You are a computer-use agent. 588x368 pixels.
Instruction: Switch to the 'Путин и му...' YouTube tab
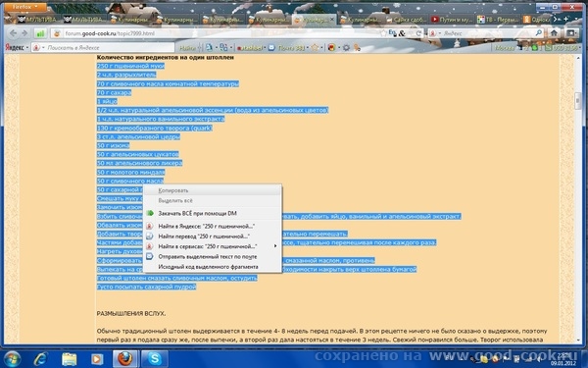(x=451, y=20)
